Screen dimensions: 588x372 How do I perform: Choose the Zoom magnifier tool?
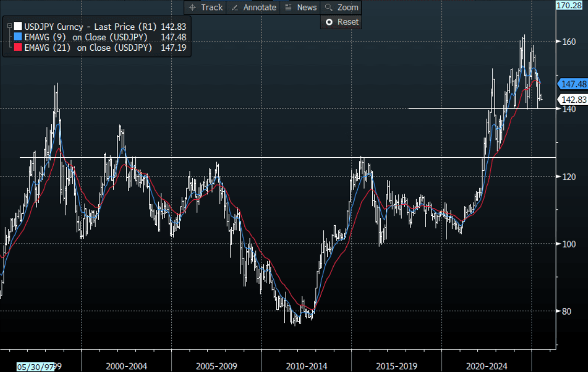pos(342,7)
